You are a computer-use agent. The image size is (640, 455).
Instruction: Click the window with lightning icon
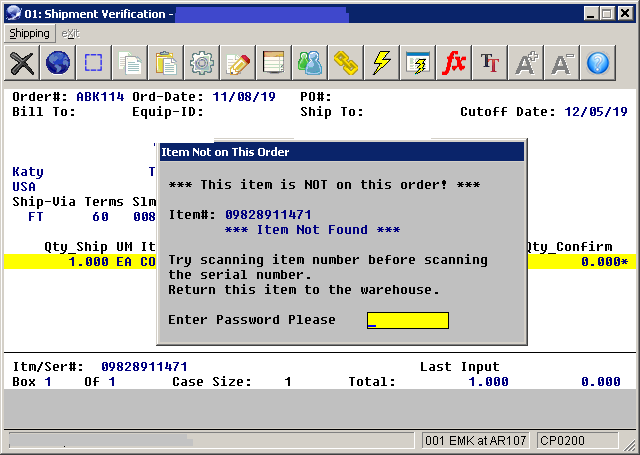(417, 63)
